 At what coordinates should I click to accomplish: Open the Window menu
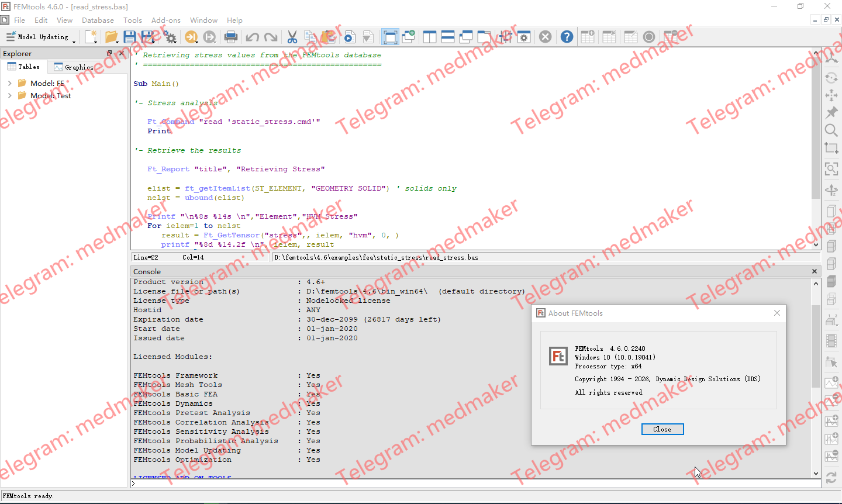pos(203,20)
